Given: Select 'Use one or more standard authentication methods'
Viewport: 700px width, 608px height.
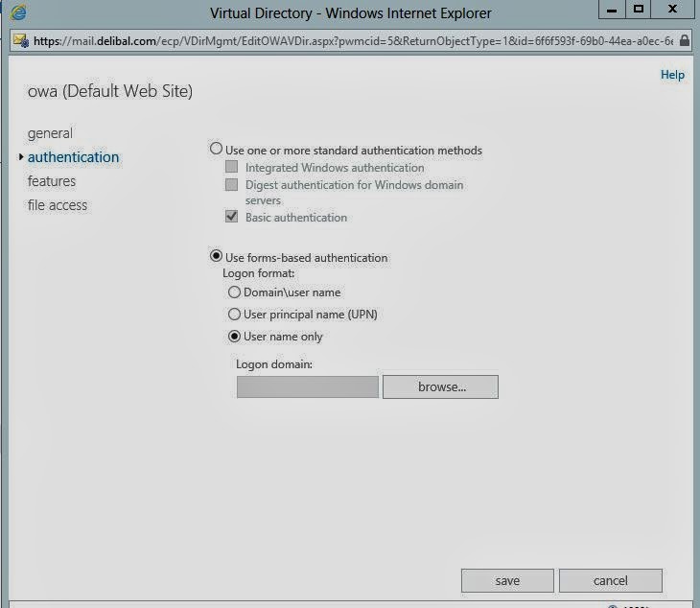Looking at the screenshot, I should coord(217,150).
